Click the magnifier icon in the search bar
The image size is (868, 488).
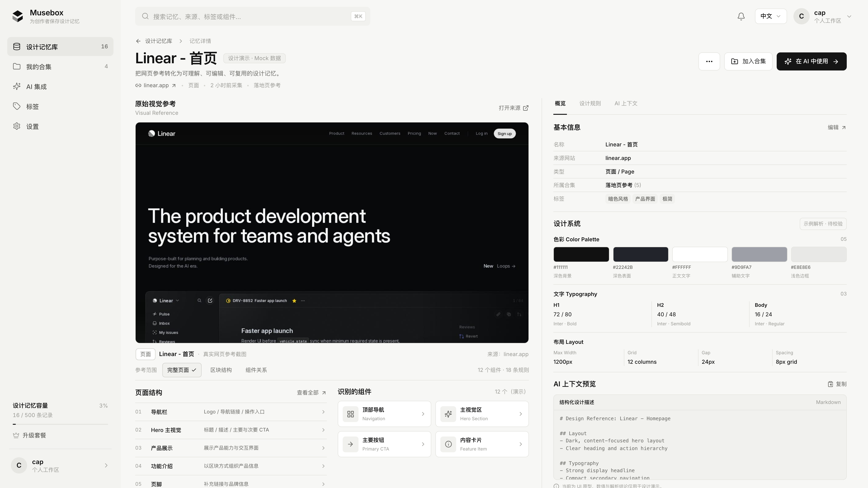click(145, 16)
